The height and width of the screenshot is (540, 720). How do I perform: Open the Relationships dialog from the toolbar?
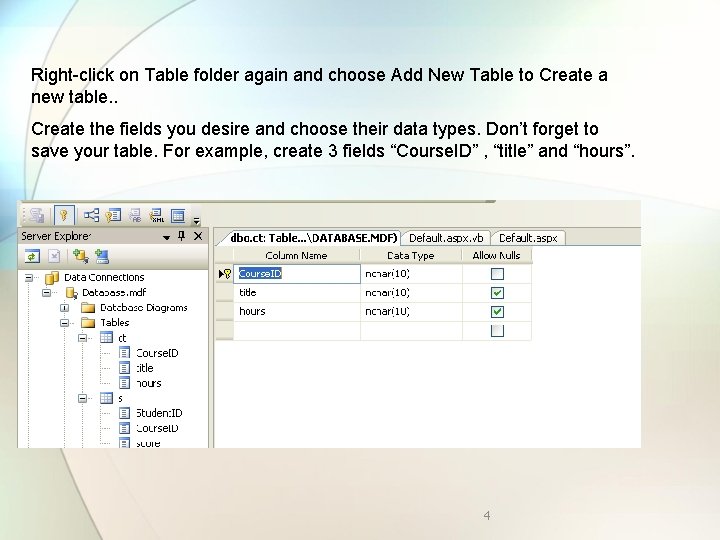pyautogui.click(x=91, y=215)
